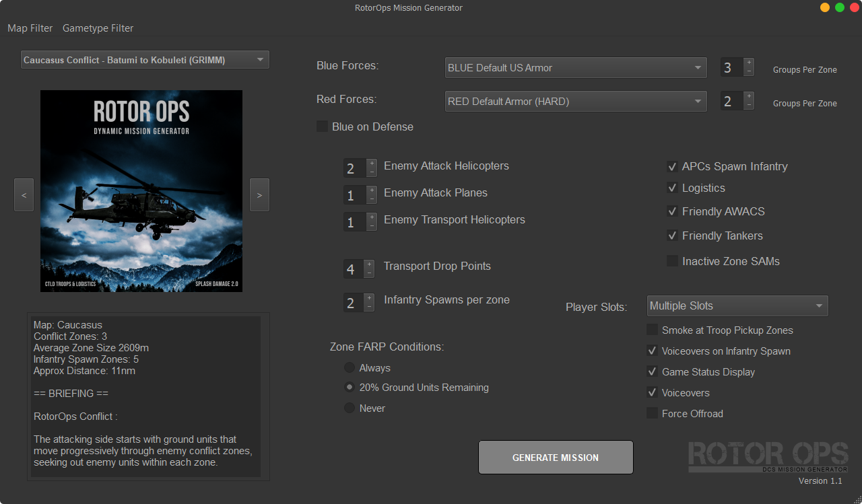Viewport: 862px width, 504px height.
Task: Increase Enemy Attack Helicopters count
Action: pos(372,163)
